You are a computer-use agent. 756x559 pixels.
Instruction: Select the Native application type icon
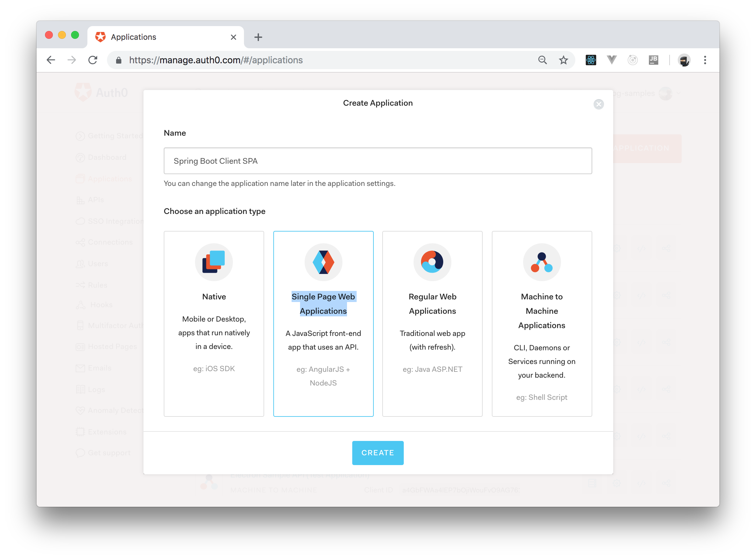point(214,262)
